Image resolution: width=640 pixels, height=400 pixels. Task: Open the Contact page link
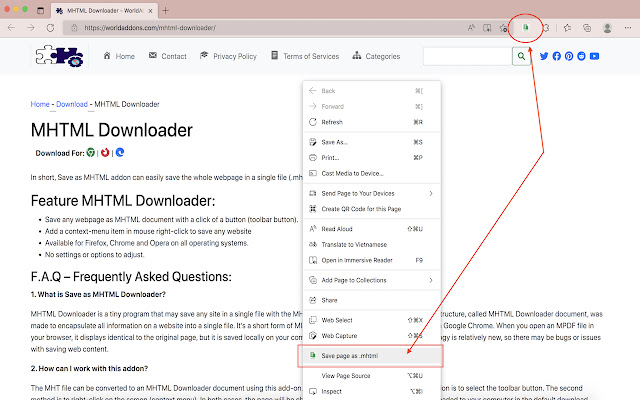coord(167,56)
